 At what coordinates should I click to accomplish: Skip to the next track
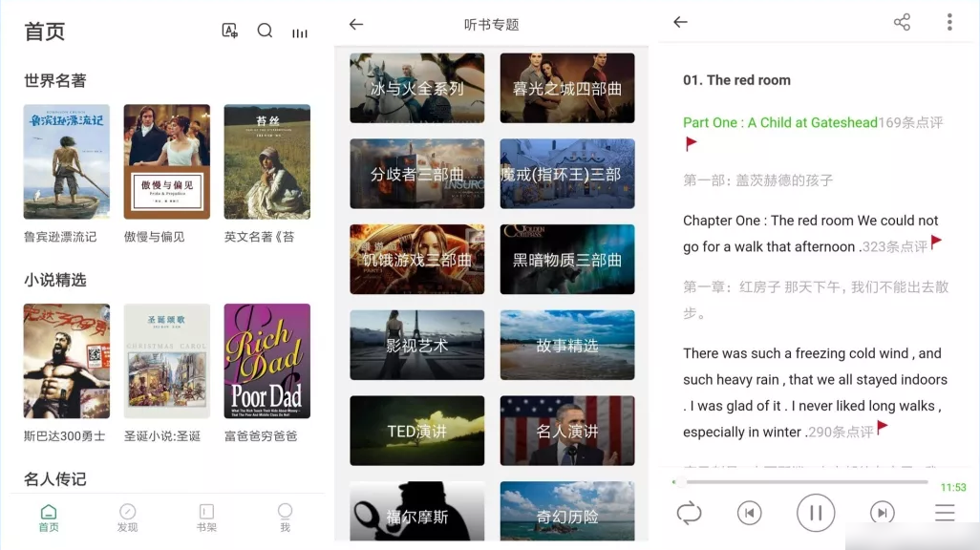coord(882,513)
